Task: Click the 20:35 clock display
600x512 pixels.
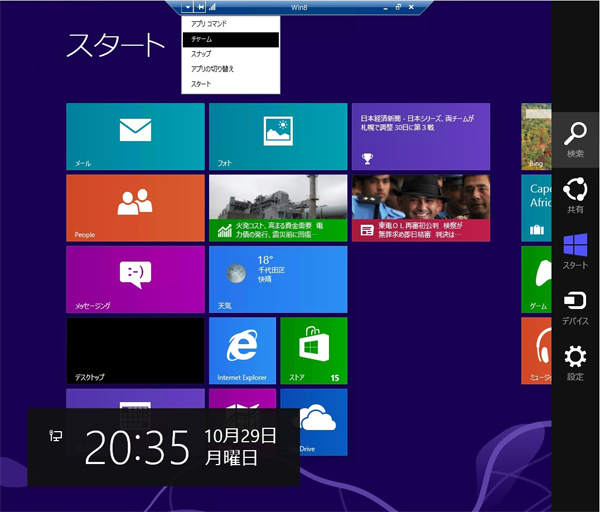Action: pyautogui.click(x=137, y=447)
